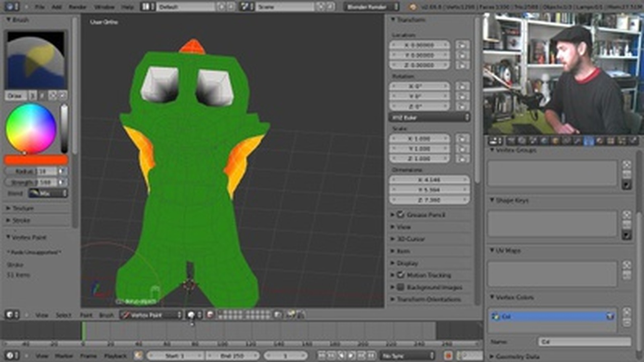Click the add vertex group plus icon
Screen dimensions: 644x362
click(x=626, y=164)
